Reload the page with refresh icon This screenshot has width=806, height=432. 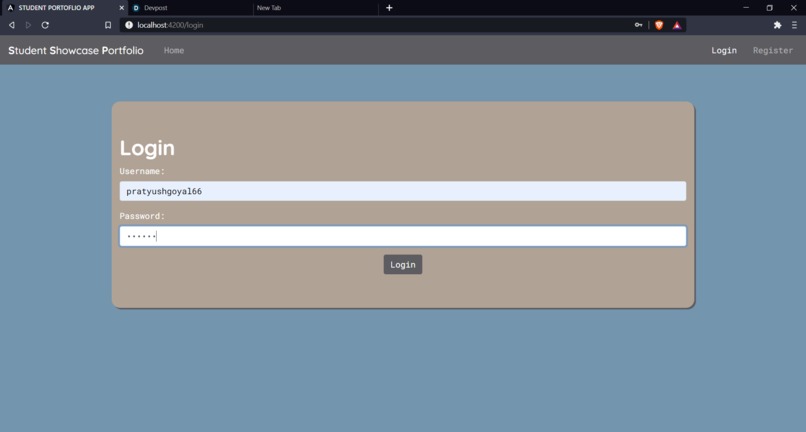[x=45, y=25]
